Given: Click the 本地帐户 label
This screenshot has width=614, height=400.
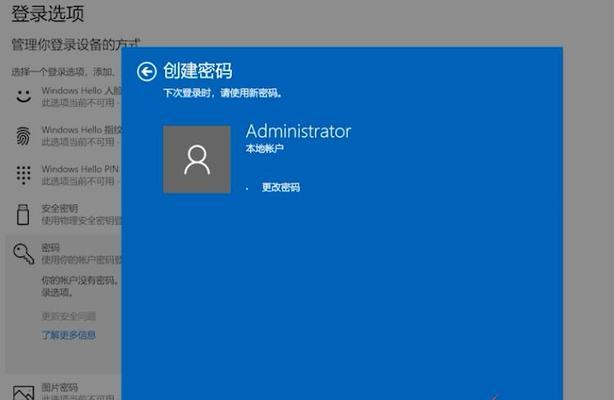Looking at the screenshot, I should tap(265, 148).
